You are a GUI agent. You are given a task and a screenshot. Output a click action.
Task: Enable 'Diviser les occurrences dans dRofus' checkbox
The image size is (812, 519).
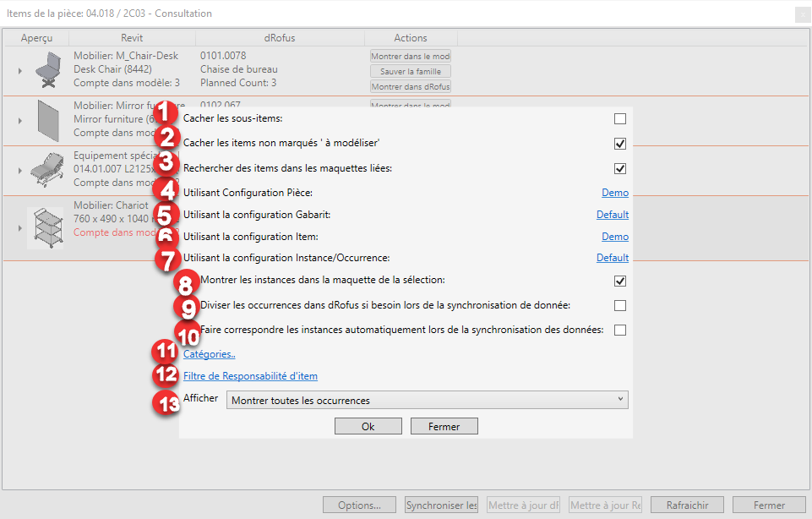[620, 305]
